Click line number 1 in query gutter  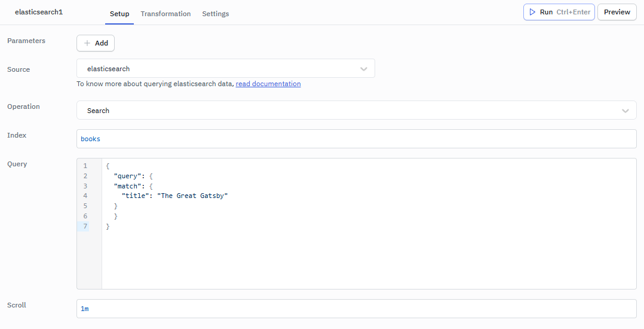[85, 166]
